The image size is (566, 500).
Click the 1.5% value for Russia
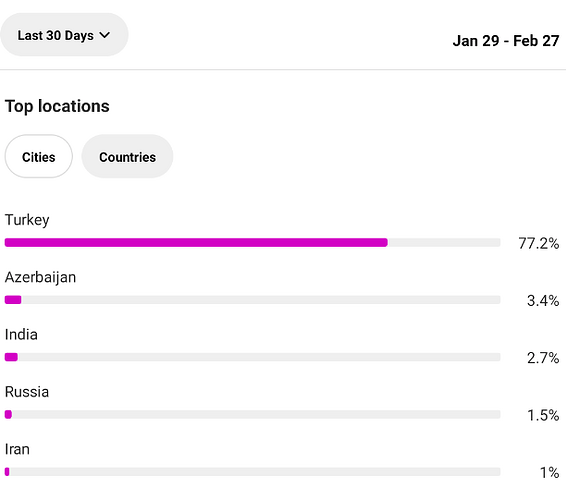click(543, 415)
